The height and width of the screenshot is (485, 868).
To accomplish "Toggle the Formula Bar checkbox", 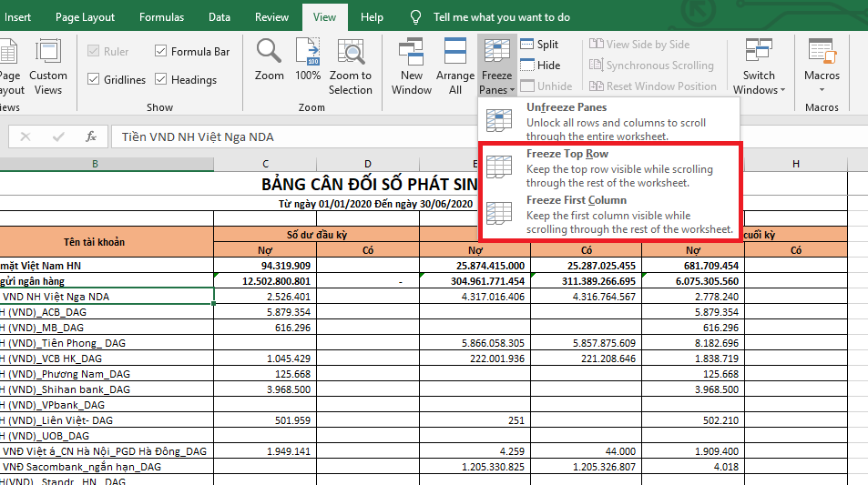I will 161,52.
